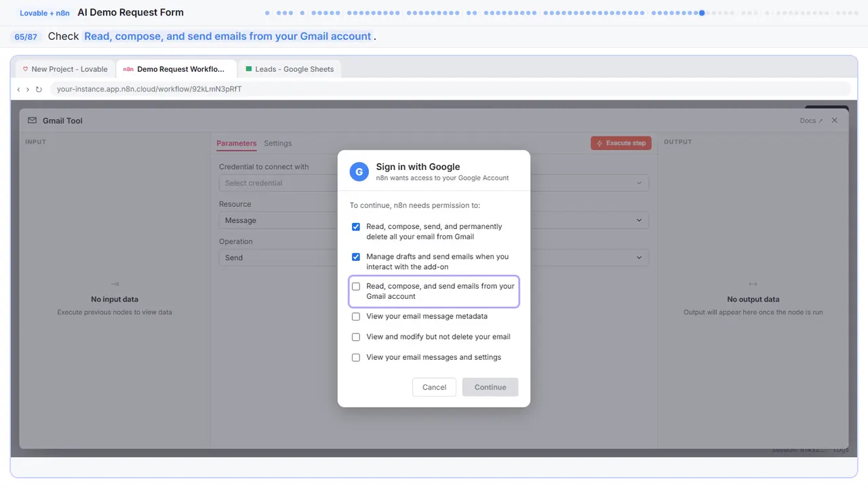Expand the credential dropdown chevron at right
Viewport: 868px width, 488px height.
point(639,183)
